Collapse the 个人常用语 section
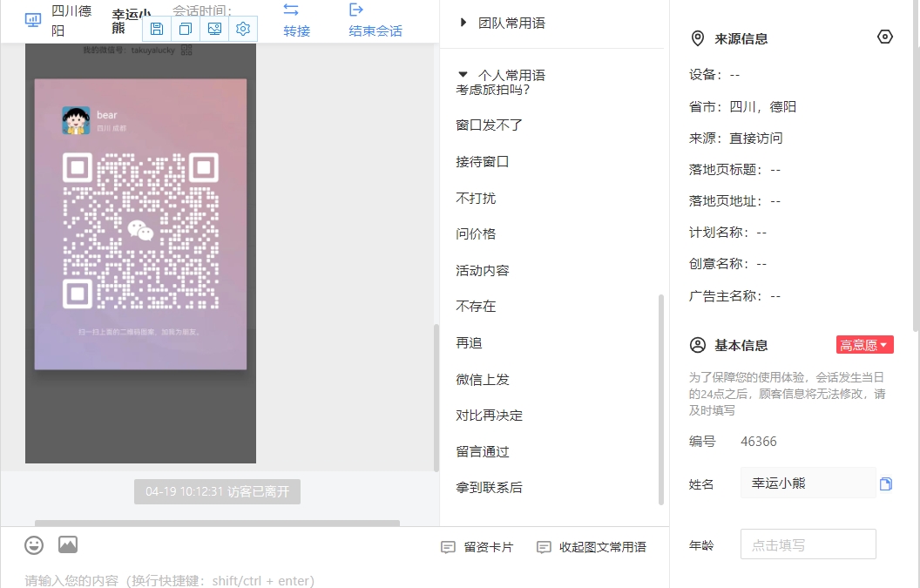Viewport: 920px width, 588px height. tap(463, 75)
